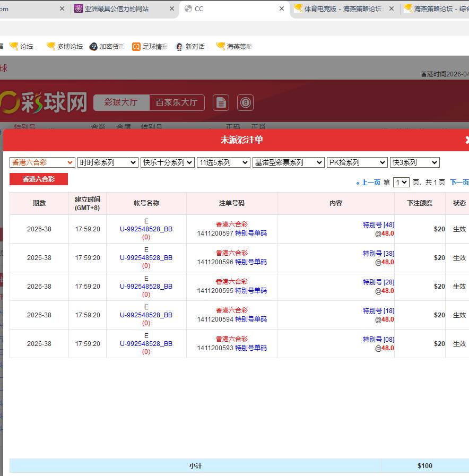
Task: Close the CC browser tab
Action: click(x=281, y=9)
